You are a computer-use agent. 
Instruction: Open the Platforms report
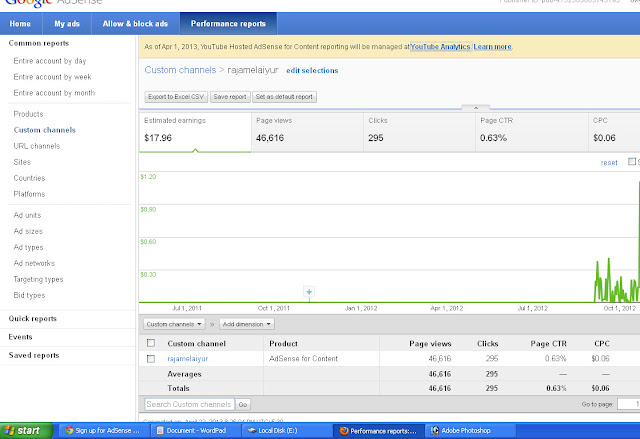pyautogui.click(x=29, y=194)
